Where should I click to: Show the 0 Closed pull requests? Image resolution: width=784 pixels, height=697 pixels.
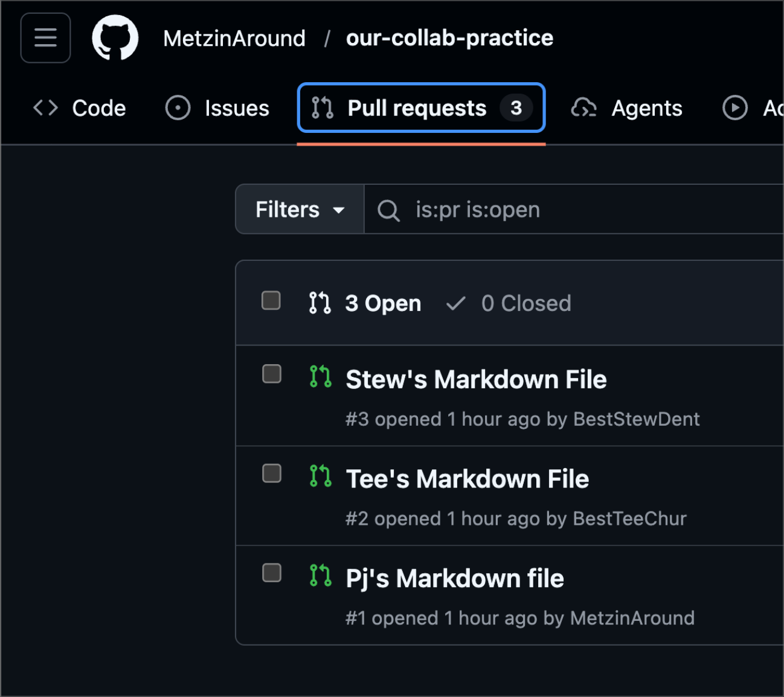(x=509, y=303)
